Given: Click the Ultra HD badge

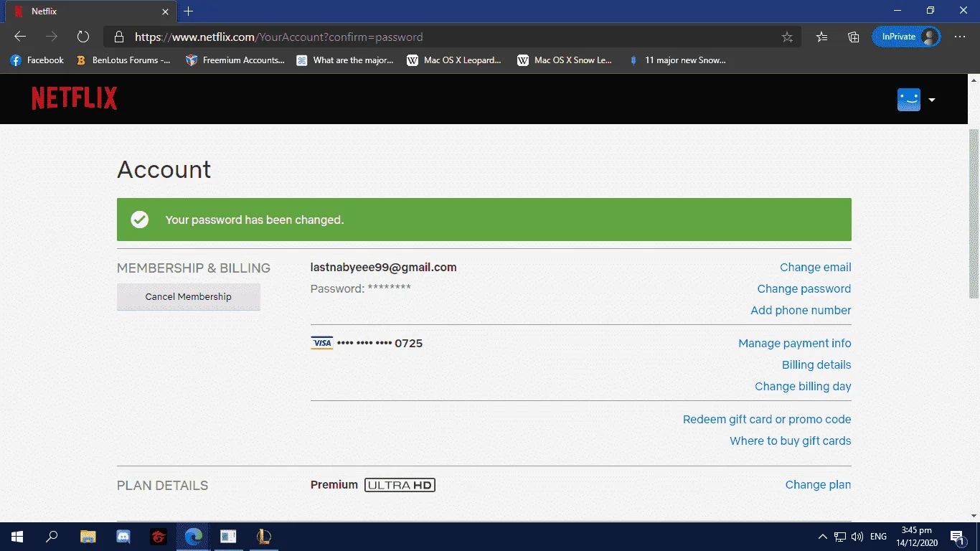Looking at the screenshot, I should (400, 485).
